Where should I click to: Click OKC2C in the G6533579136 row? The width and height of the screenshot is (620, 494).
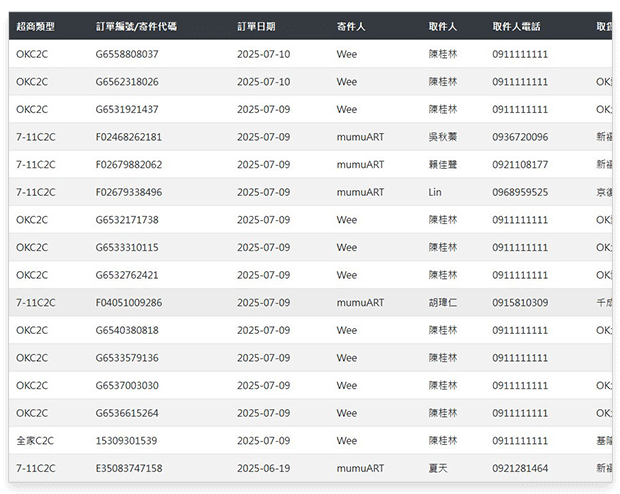tap(32, 358)
